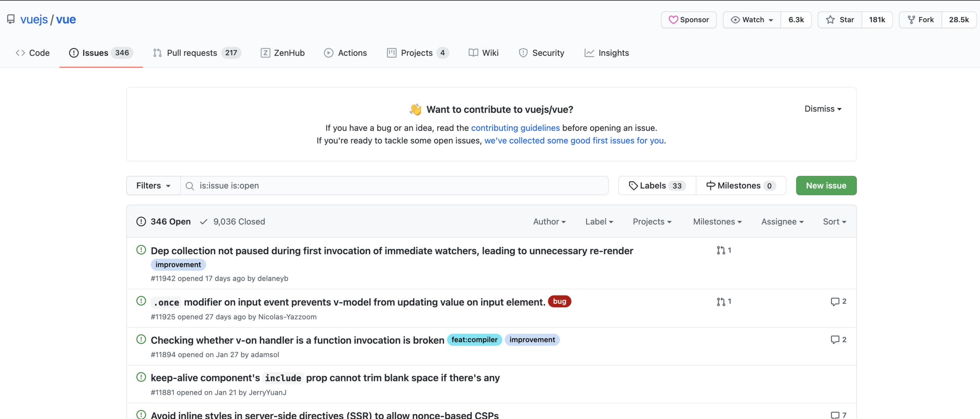Open author adamsol's issues

pyautogui.click(x=265, y=355)
